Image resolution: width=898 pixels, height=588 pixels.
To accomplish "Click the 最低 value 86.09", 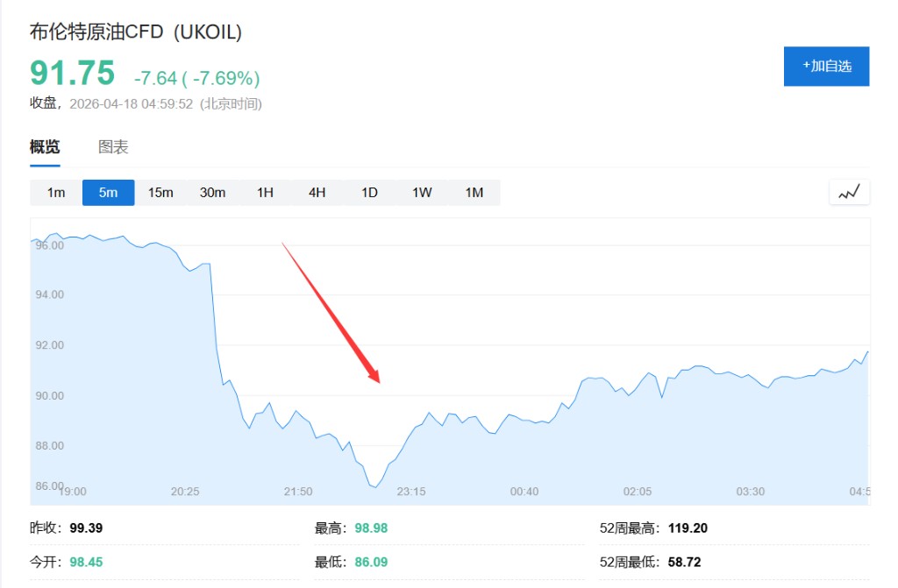I will point(368,562).
